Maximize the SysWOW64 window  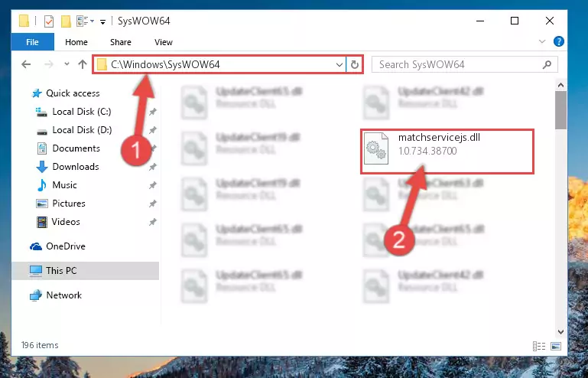click(515, 21)
